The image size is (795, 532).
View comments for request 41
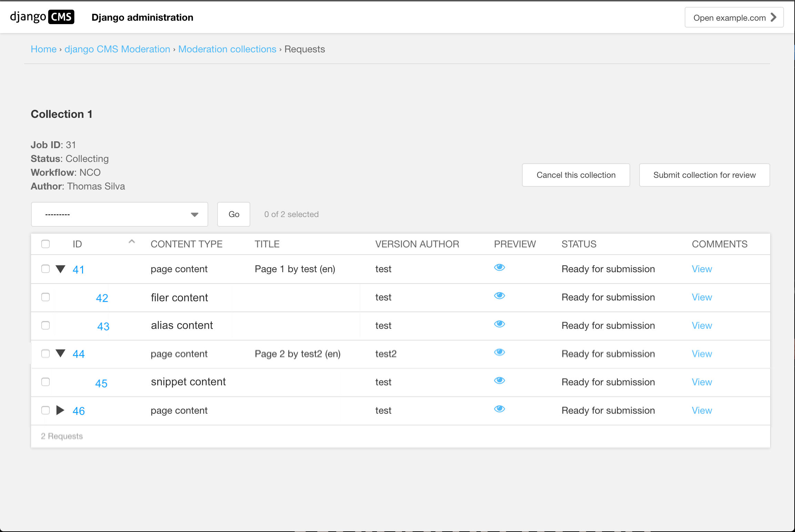pos(702,269)
